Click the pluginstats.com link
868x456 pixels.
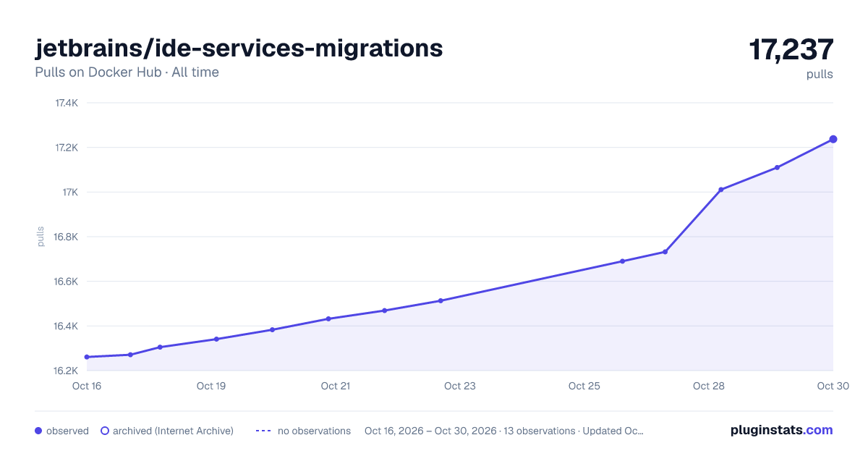tap(781, 430)
